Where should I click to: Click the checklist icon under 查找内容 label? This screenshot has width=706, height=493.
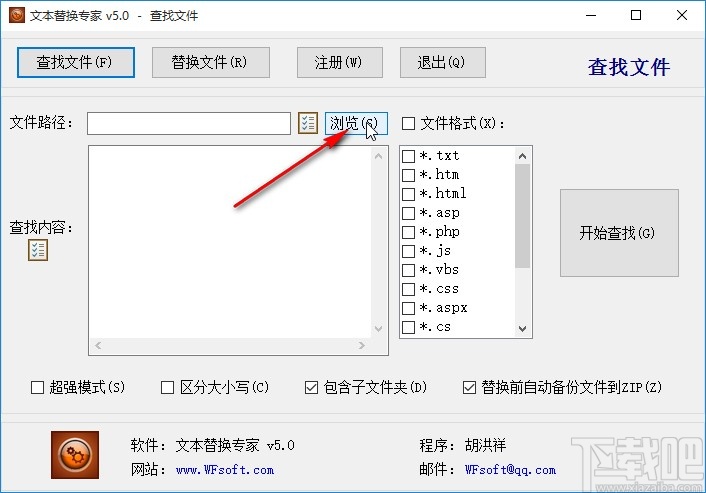pyautogui.click(x=38, y=250)
